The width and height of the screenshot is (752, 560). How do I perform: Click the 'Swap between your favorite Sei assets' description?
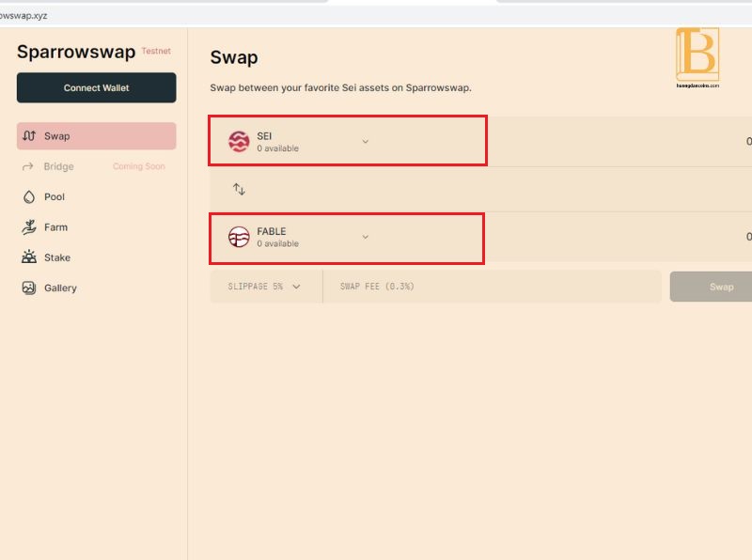point(340,87)
